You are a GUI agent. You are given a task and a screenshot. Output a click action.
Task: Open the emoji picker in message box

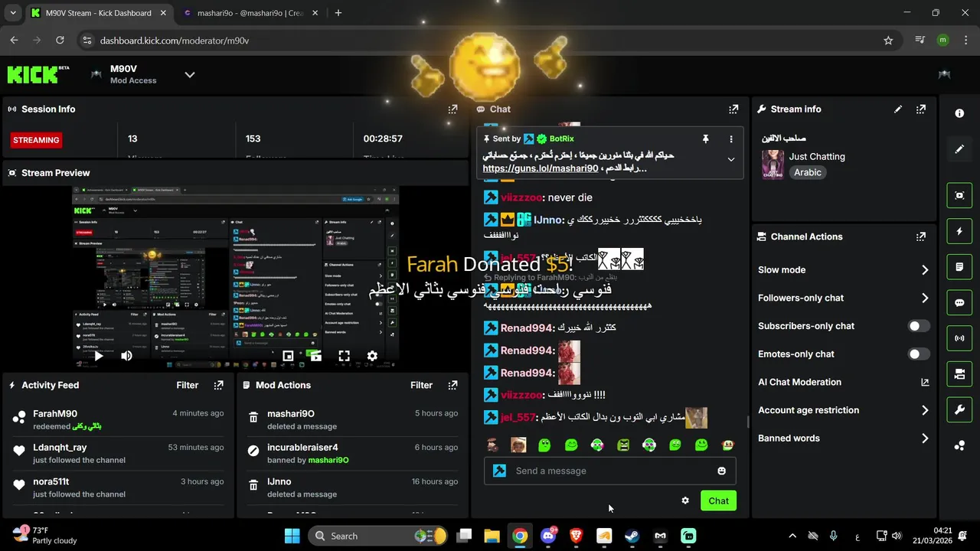pyautogui.click(x=721, y=471)
